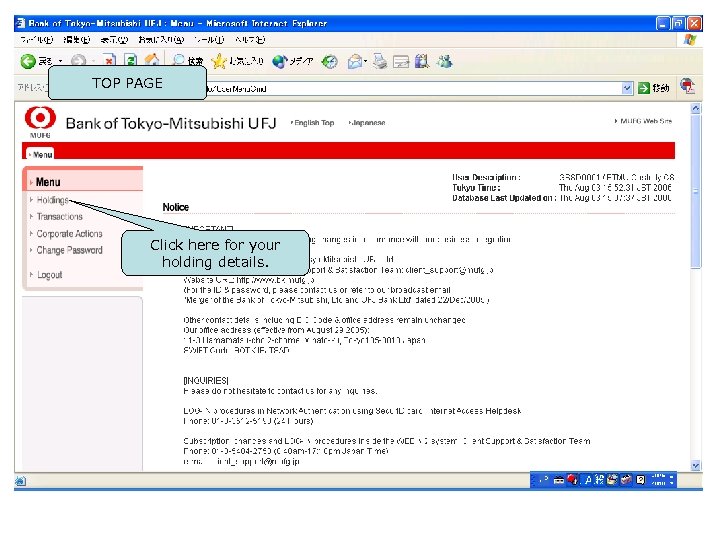
Task: Click the green Back arrow button
Action: 28,61
